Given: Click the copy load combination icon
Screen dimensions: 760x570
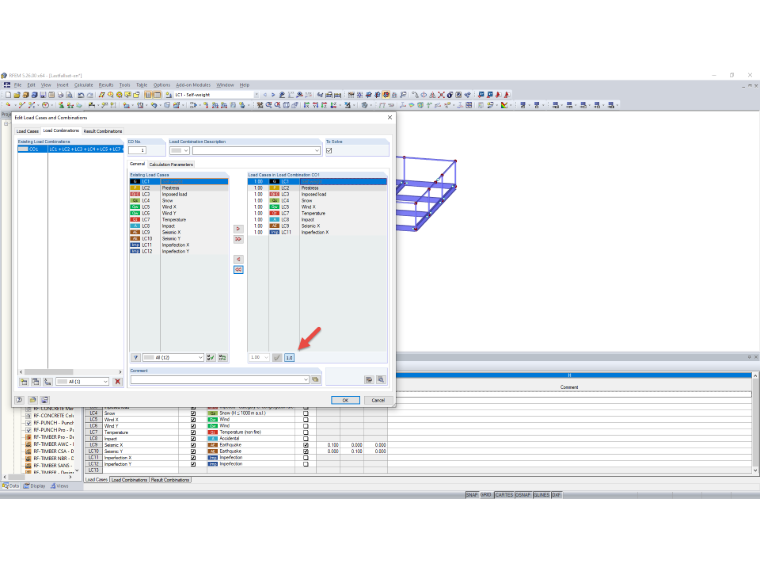Looking at the screenshot, I should pyautogui.click(x=35, y=382).
